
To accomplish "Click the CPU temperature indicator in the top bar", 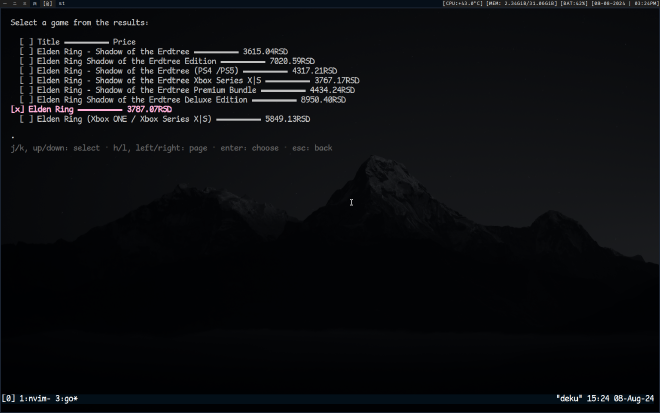I will (462, 3).
